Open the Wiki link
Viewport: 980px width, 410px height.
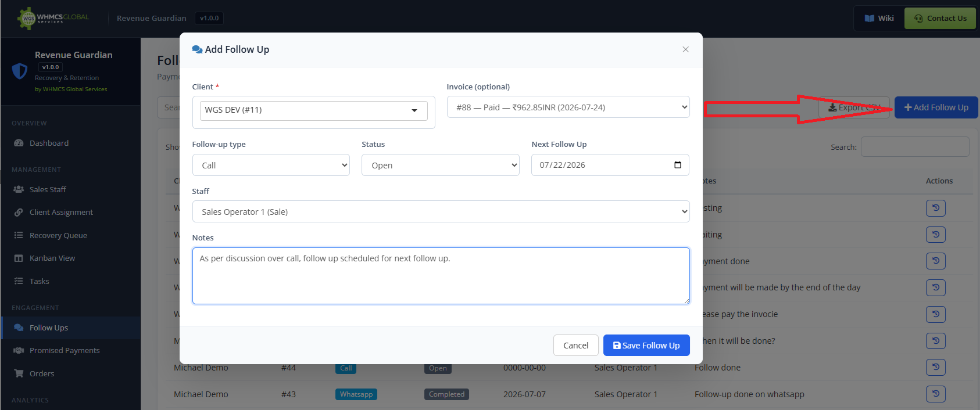point(879,18)
